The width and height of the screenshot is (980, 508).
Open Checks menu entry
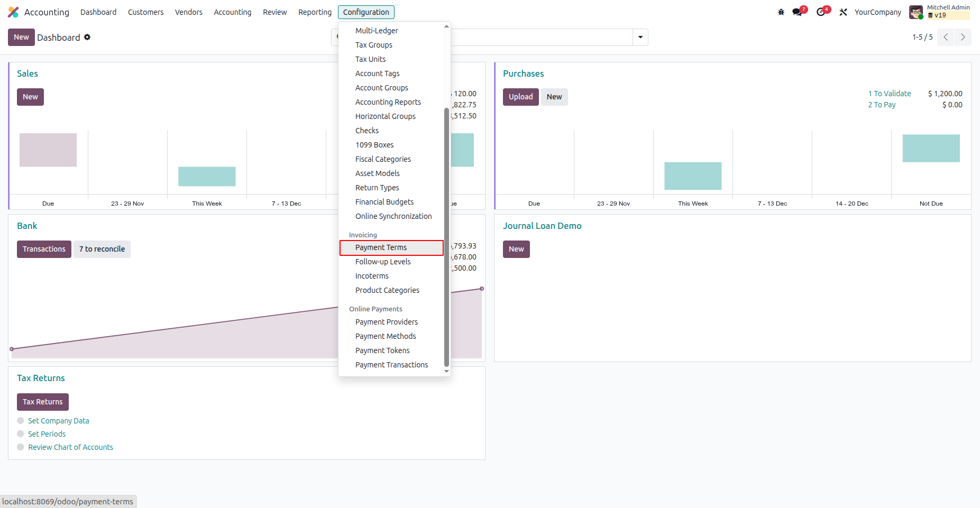click(391, 131)
